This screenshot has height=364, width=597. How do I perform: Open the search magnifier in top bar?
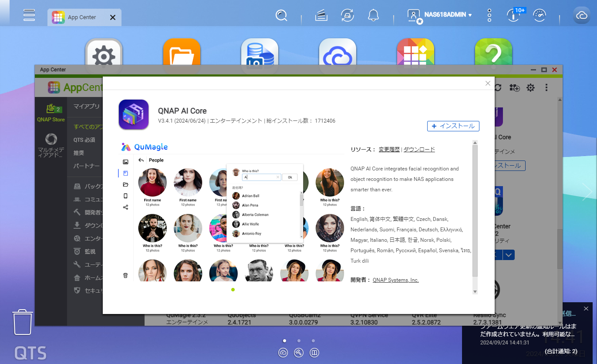[282, 16]
